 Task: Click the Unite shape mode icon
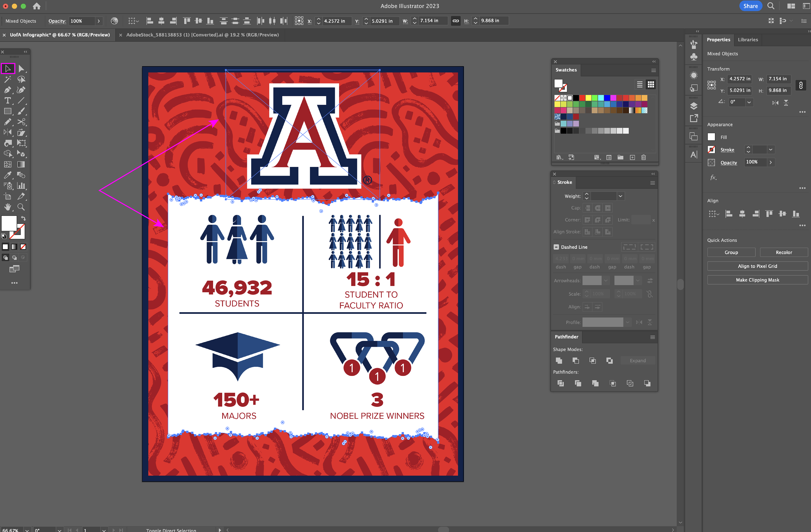coord(559,360)
